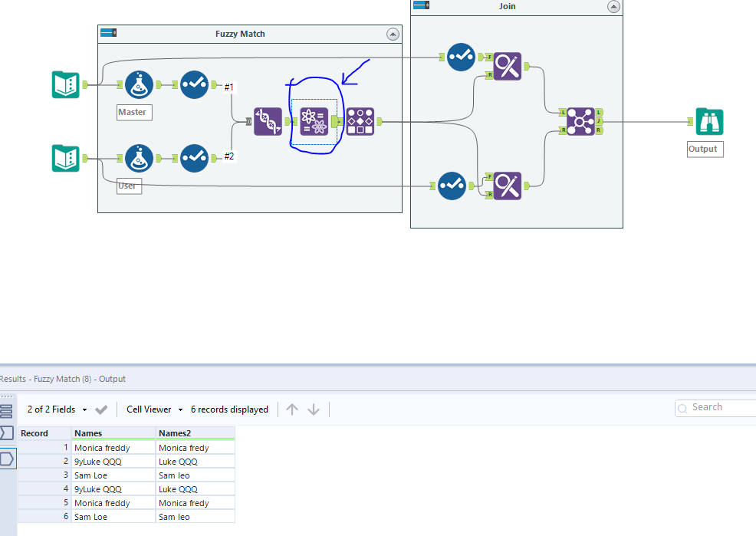Select the Join tool with L J R outputs
The width and height of the screenshot is (756, 536).
click(x=580, y=121)
